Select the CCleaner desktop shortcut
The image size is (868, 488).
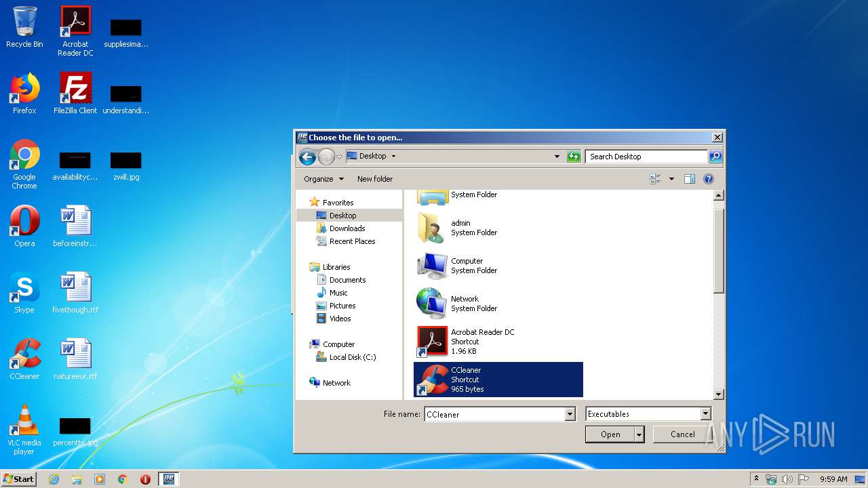(24, 359)
